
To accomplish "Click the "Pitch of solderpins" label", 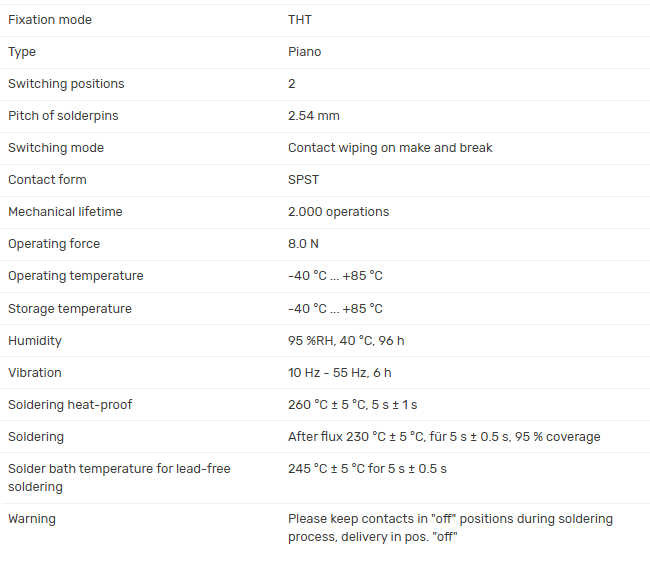I will tap(63, 116).
